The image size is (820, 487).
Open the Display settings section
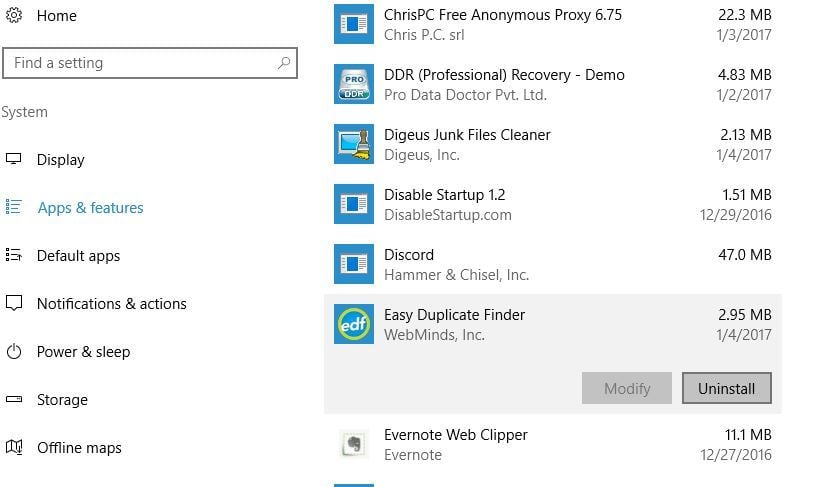(x=60, y=160)
